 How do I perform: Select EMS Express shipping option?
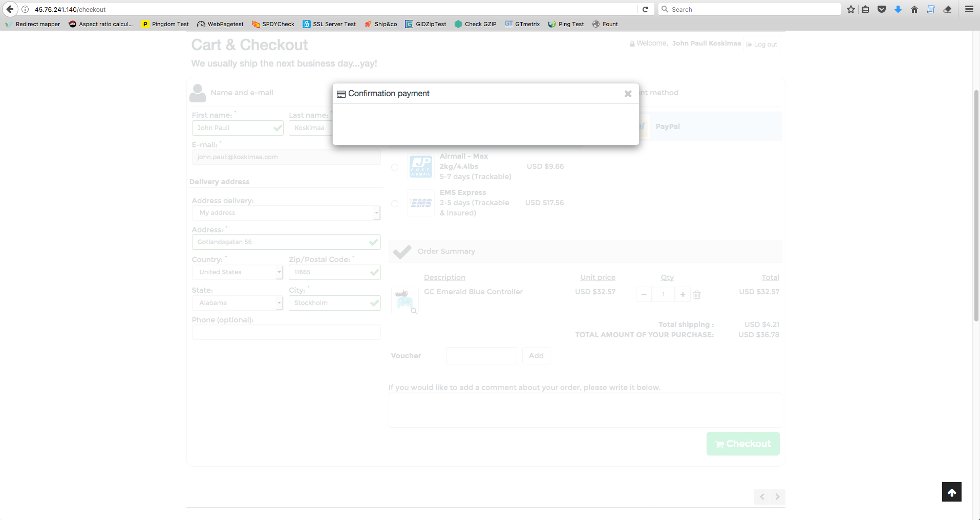click(394, 204)
